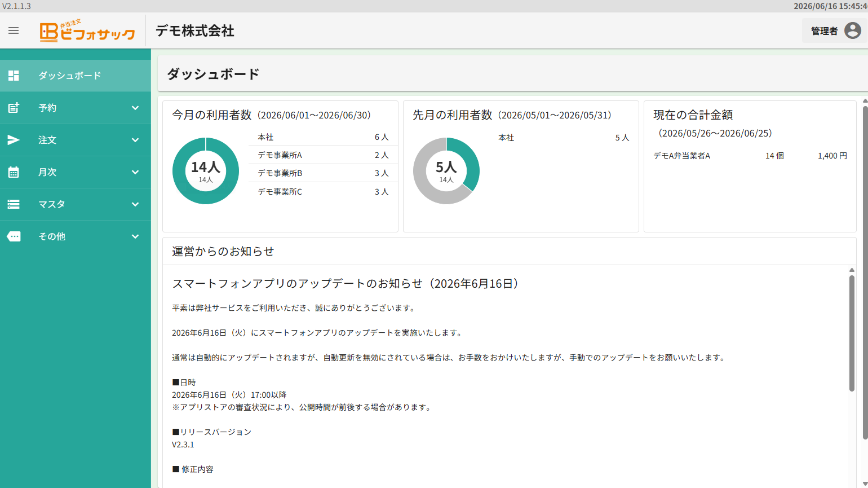Click the デモ事業所B row
The image size is (868, 488).
click(x=323, y=173)
